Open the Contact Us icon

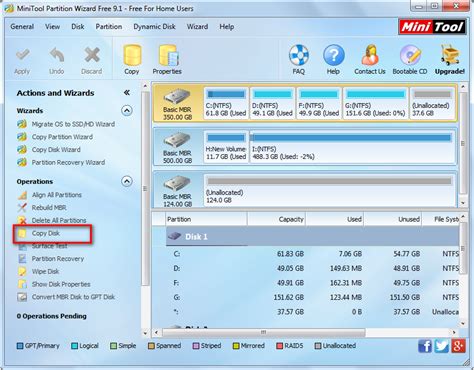(x=370, y=55)
